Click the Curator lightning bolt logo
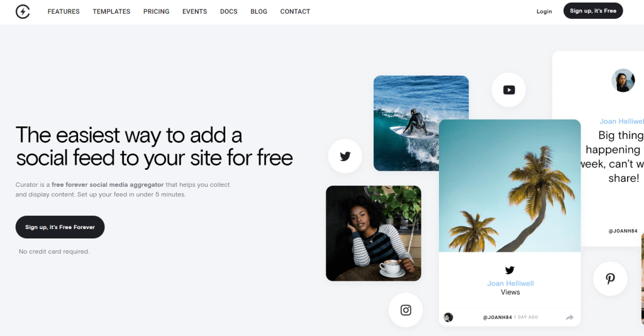This screenshot has height=336, width=644. click(x=23, y=11)
